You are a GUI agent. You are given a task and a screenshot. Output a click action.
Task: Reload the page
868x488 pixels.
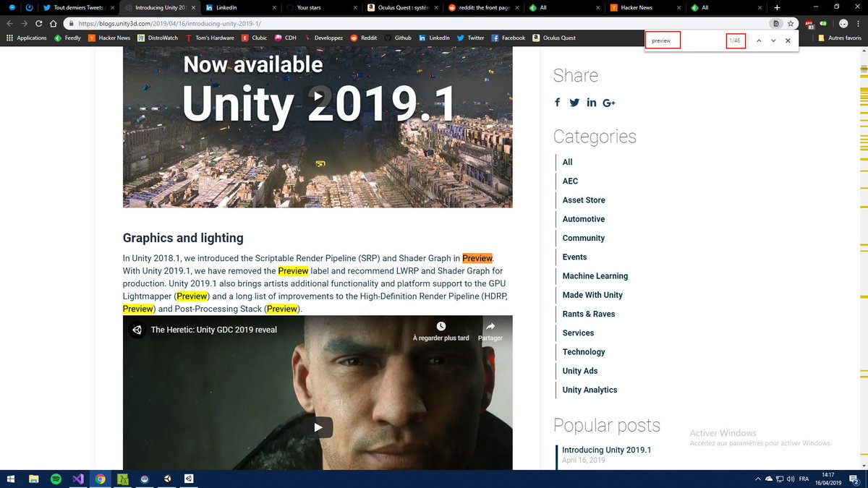point(39,23)
